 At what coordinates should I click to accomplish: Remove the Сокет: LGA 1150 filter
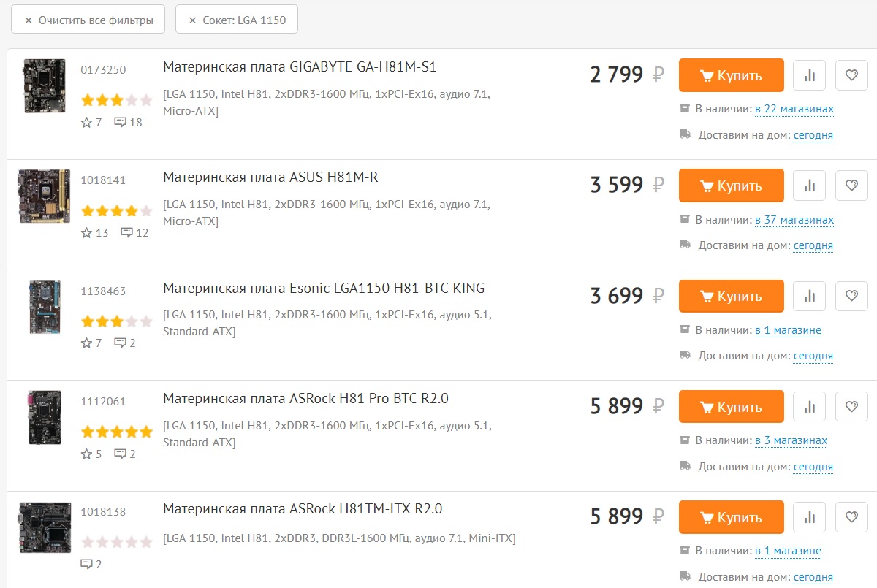pos(237,20)
